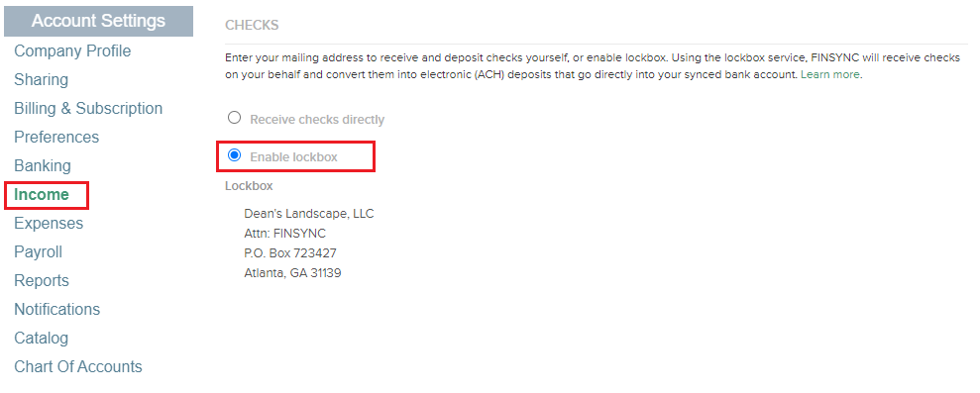Open Notifications settings
The width and height of the screenshot is (980, 393).
(x=56, y=309)
